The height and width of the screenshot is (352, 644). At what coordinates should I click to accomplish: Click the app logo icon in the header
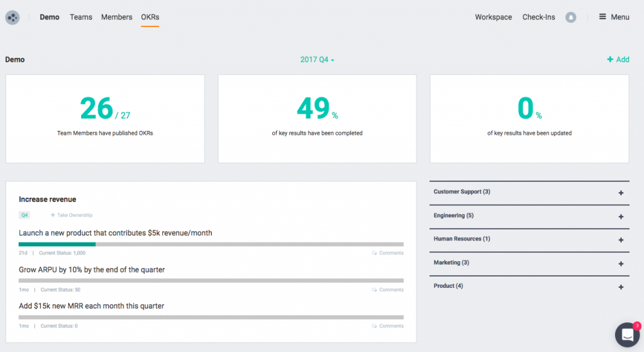[13, 17]
